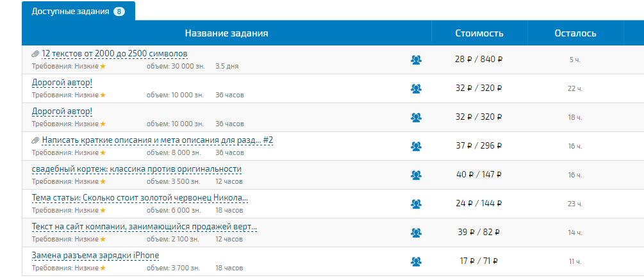This screenshot has width=644, height=278.
Task: Open Дорогой автор! task with 22 ч. left
Action: pyautogui.click(x=62, y=83)
